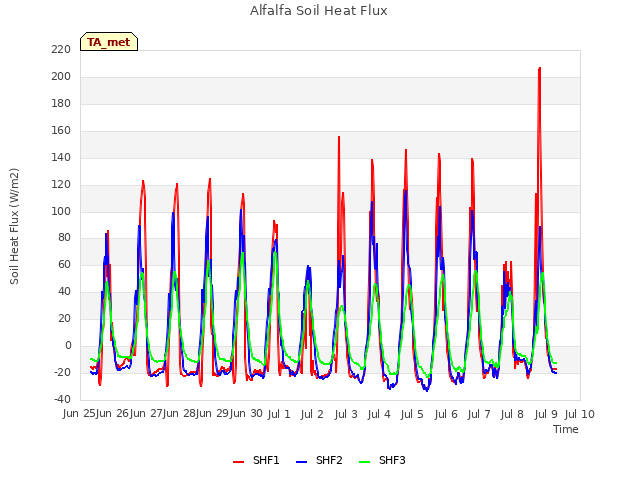Viewport: 640px width, 480px height.
Task: Click the Jul 8 x-axis tick label
Action: pyautogui.click(x=512, y=414)
